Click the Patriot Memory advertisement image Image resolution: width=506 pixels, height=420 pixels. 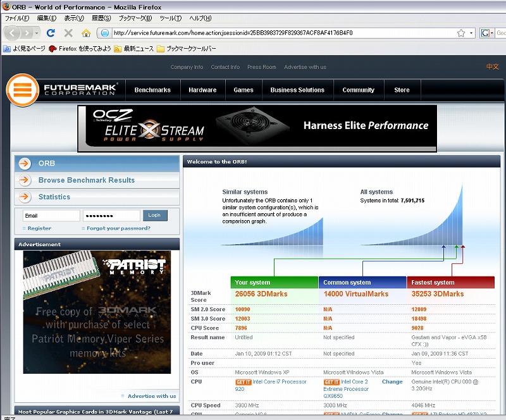(x=97, y=312)
